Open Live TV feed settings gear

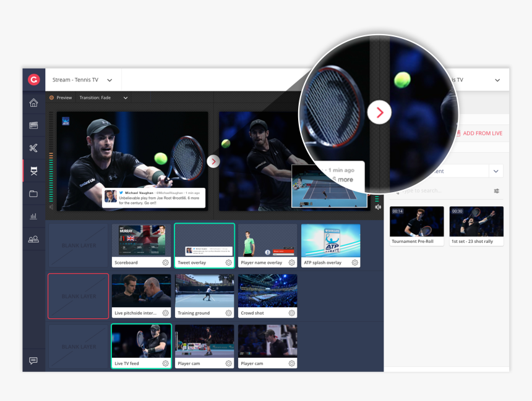166,363
